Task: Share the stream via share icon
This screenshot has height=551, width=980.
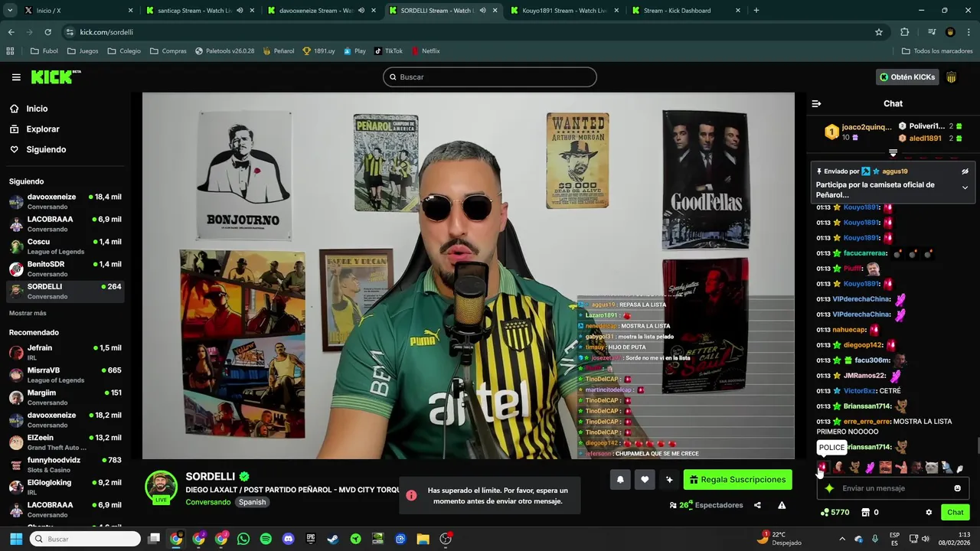Action: coord(757,505)
